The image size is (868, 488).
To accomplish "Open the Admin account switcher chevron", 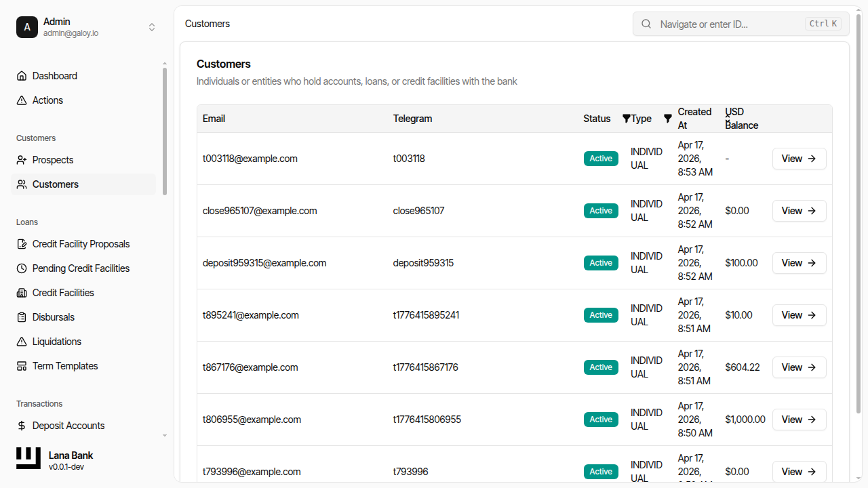I will click(152, 27).
